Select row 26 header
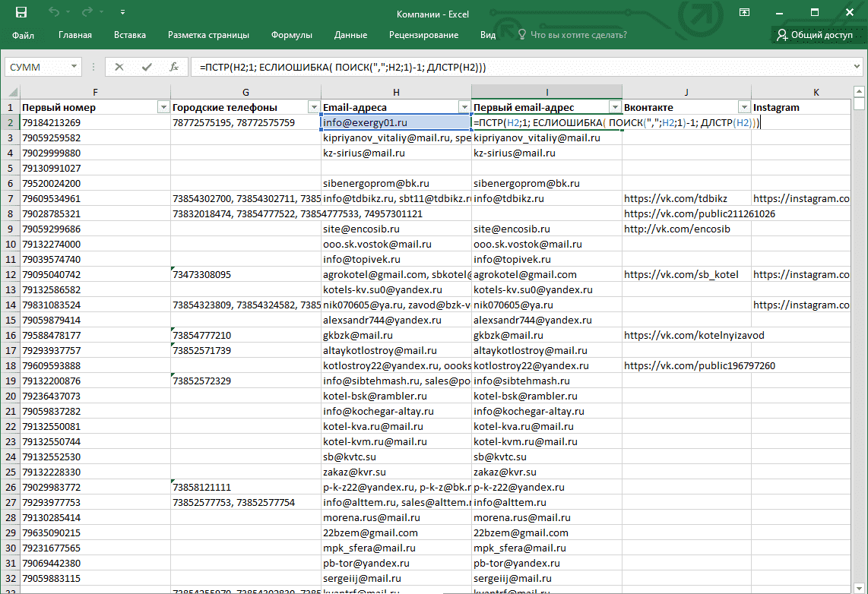868x594 pixels. pos(11,487)
